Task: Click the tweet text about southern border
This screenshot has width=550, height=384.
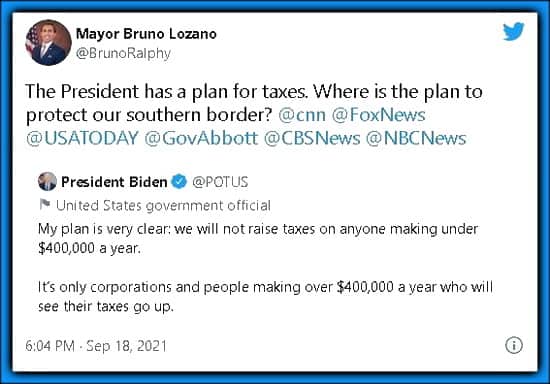Action: pyautogui.click(x=254, y=115)
